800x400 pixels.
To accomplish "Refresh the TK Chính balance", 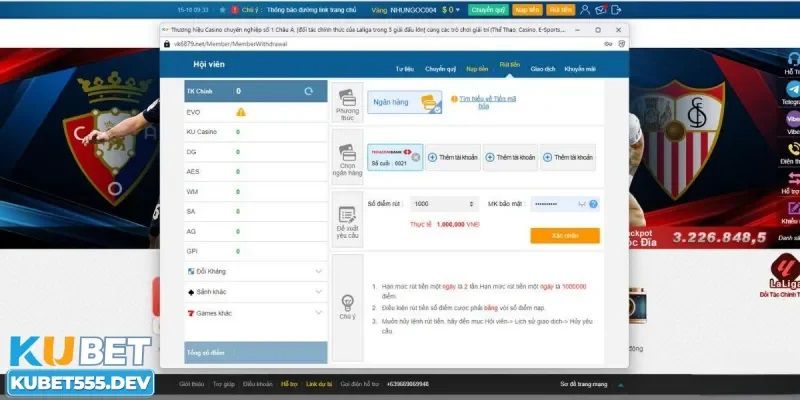I will 309,91.
